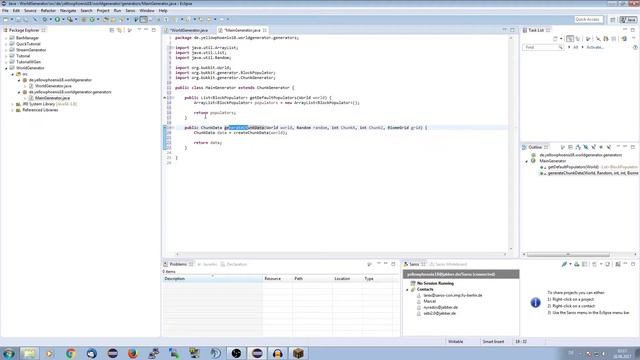
Task: Open Firefox from the taskbar
Action: (133, 353)
